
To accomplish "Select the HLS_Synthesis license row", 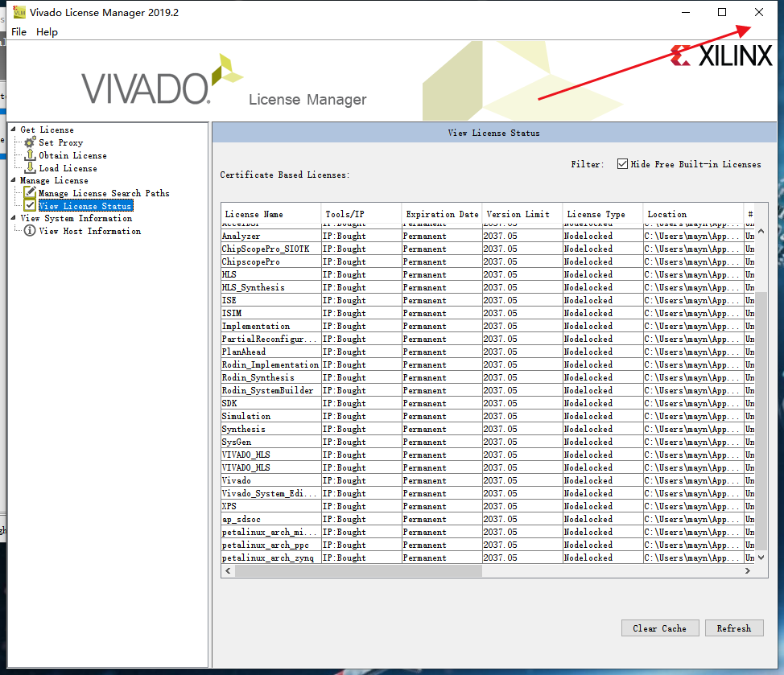I will click(x=488, y=287).
